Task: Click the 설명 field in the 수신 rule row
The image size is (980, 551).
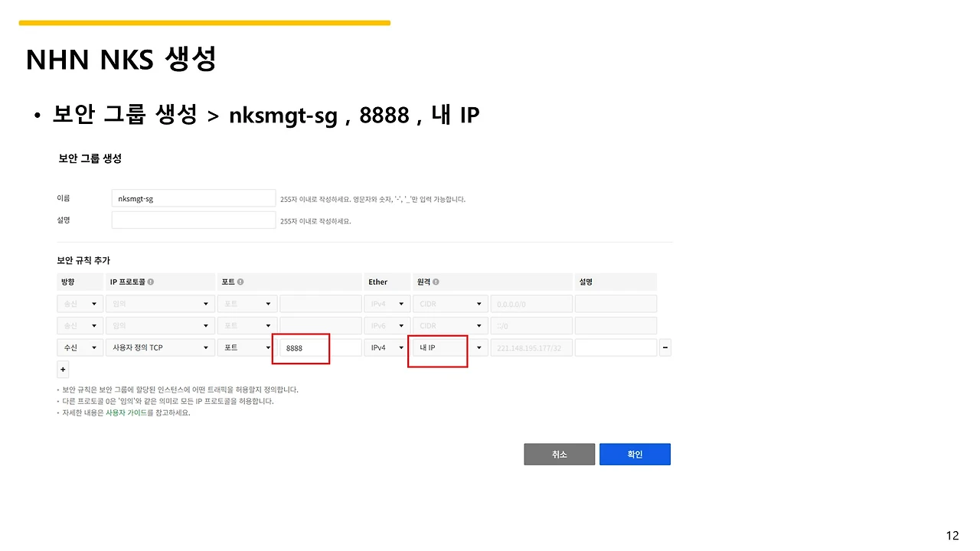Action: pos(616,347)
